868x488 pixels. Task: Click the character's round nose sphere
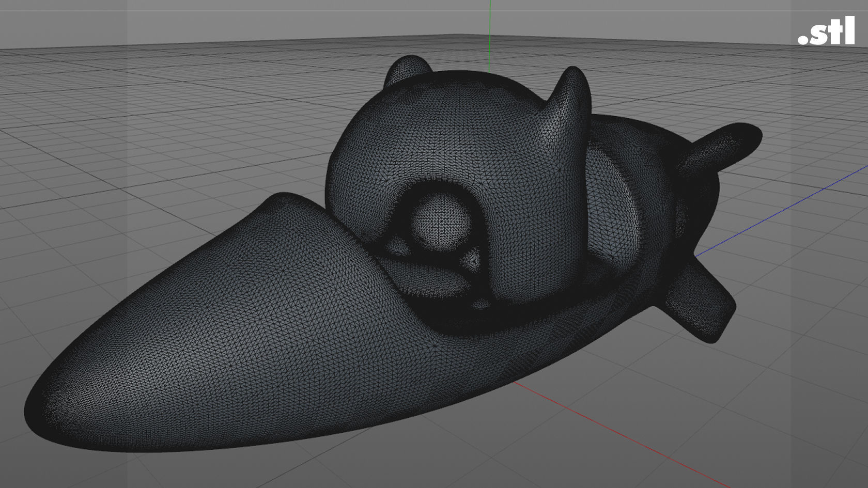click(x=441, y=223)
